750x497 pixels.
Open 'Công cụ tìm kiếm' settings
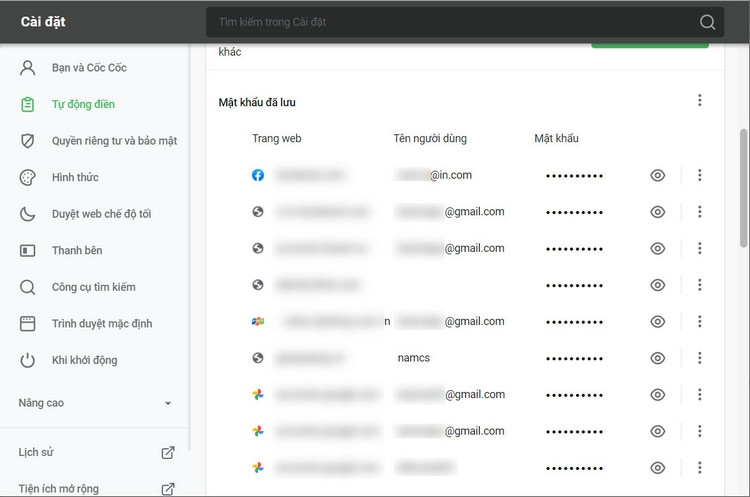[94, 287]
